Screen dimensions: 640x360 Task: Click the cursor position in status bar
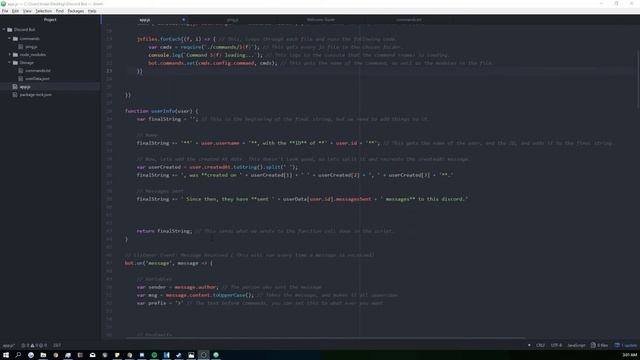[57, 345]
